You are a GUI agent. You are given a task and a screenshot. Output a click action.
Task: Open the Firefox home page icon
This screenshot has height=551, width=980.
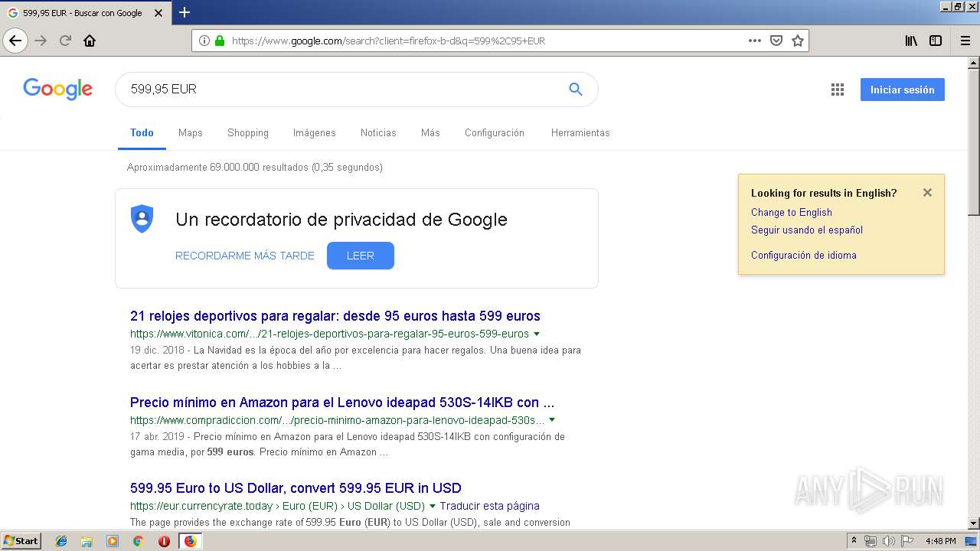pos(90,41)
